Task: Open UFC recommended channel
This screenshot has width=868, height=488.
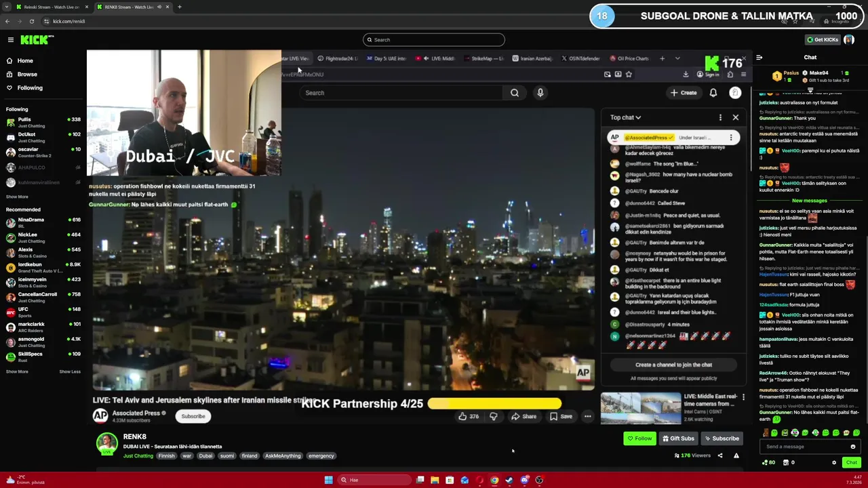Action: tap(43, 312)
